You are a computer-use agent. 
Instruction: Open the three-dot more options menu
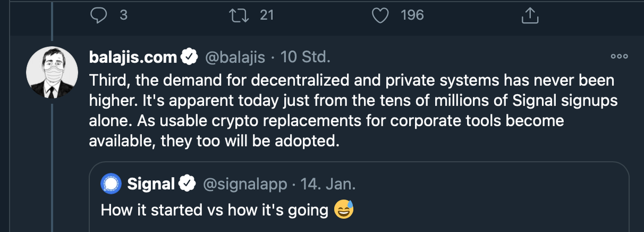click(x=619, y=56)
